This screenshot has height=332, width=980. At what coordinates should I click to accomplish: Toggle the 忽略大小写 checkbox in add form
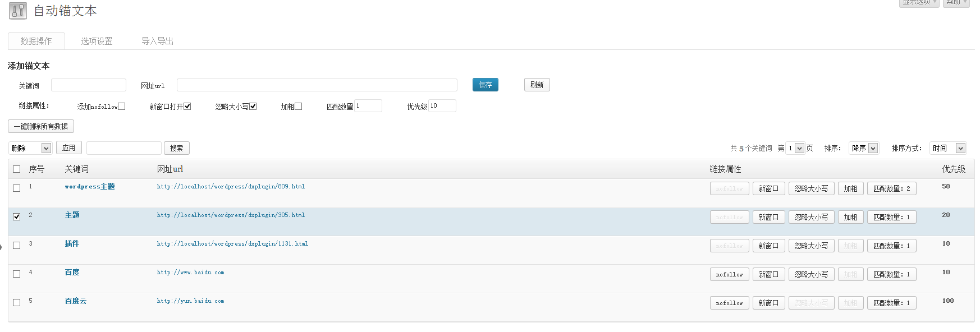(x=253, y=107)
